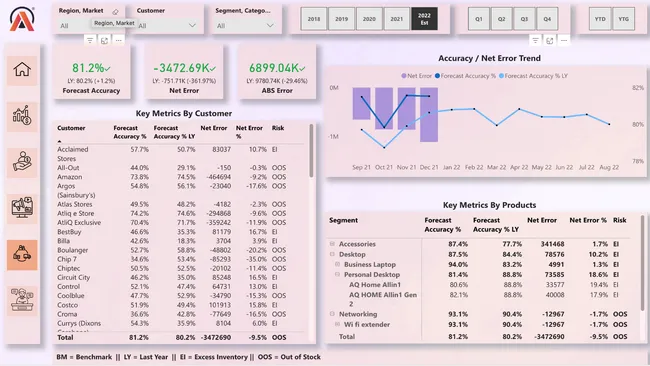Expand the Accessories segment row
650x366 pixels.
click(332, 244)
